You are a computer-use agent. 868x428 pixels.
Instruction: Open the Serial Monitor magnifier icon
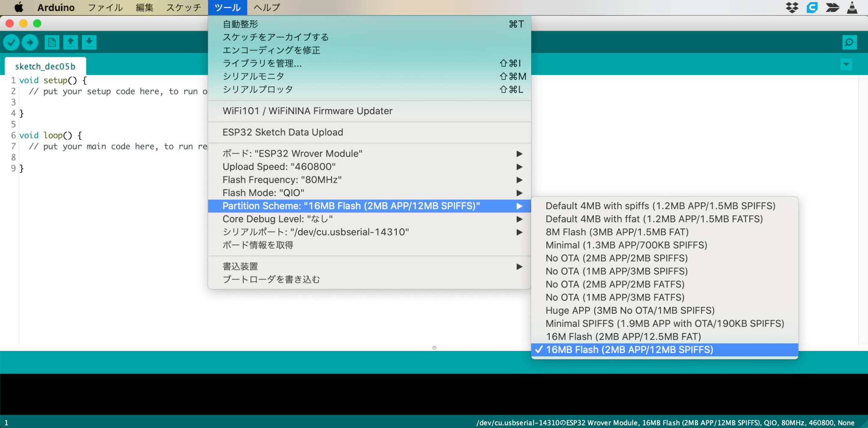[x=849, y=42]
